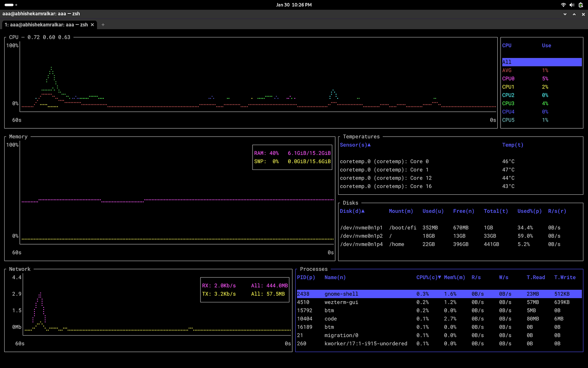Click the 'Use' column header in CPU legend
Screen dimensions: 588x368
point(546,45)
